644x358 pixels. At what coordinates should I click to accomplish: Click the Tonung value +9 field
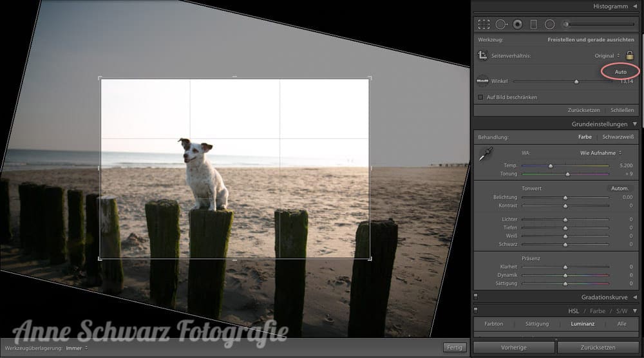[629, 174]
